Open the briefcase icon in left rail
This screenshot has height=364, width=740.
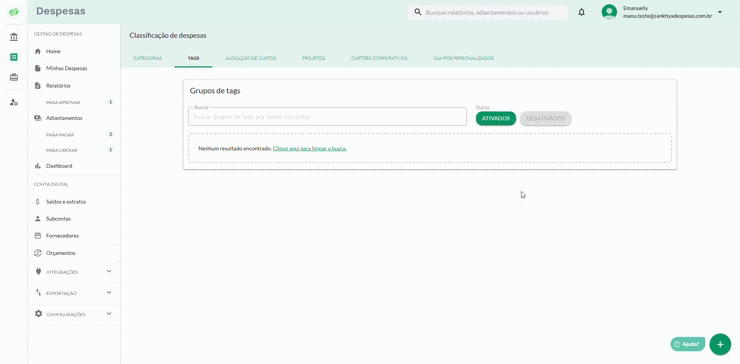14,77
